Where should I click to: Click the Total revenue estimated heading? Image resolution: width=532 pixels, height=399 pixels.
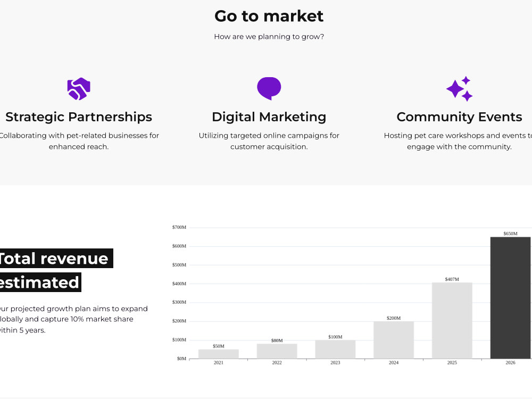tap(54, 270)
